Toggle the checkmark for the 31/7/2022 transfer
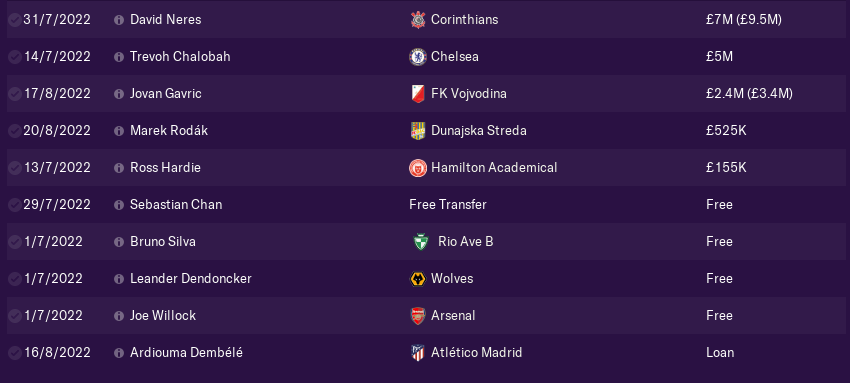The width and height of the screenshot is (850, 383). [15, 20]
